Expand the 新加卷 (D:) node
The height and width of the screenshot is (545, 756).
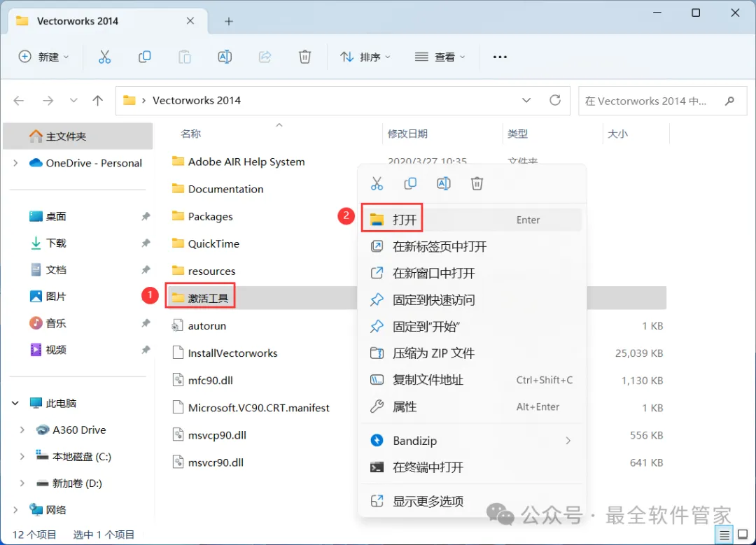click(x=22, y=483)
